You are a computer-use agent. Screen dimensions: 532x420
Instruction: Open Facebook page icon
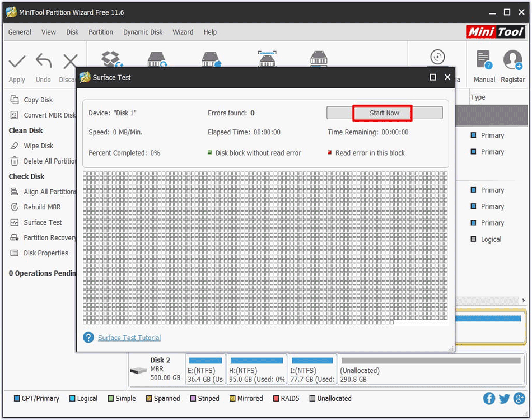click(489, 398)
